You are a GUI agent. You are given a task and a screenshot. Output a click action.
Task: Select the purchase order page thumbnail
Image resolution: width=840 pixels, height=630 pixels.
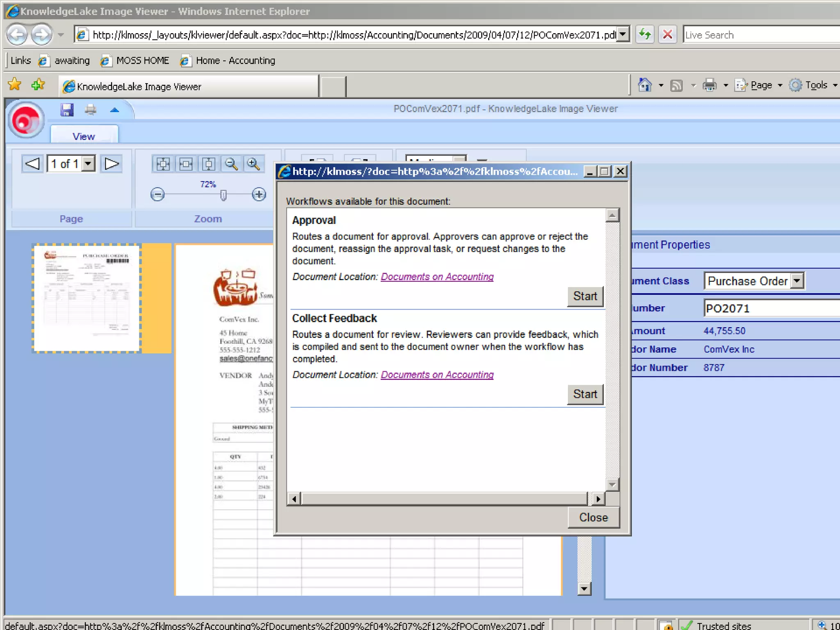pyautogui.click(x=87, y=298)
